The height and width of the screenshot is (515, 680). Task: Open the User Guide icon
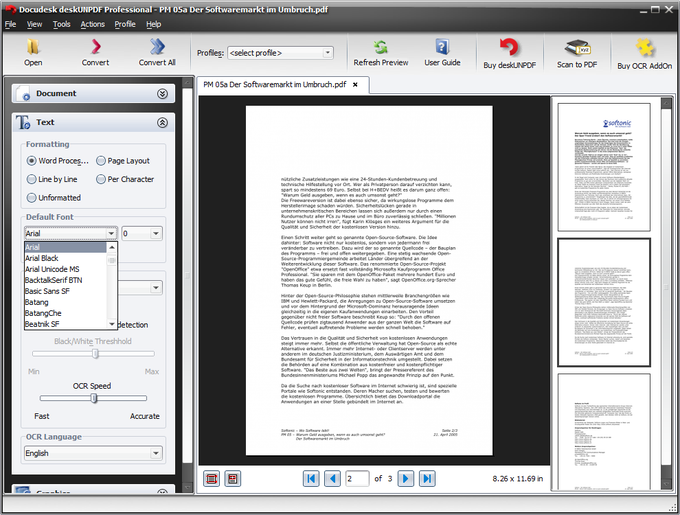click(x=442, y=47)
